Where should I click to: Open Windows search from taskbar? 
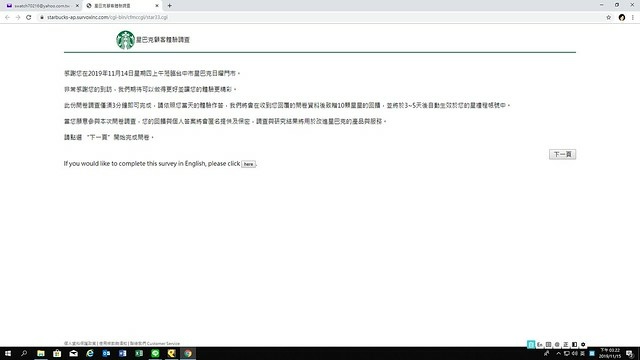pyautogui.click(x=24, y=353)
